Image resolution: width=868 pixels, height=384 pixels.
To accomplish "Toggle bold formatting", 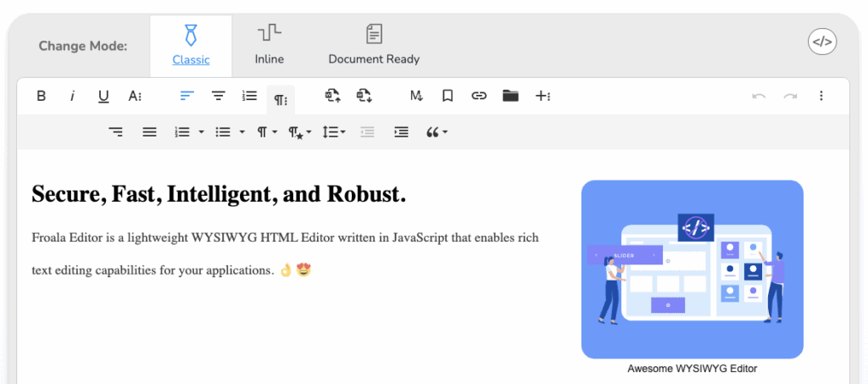I will (41, 96).
